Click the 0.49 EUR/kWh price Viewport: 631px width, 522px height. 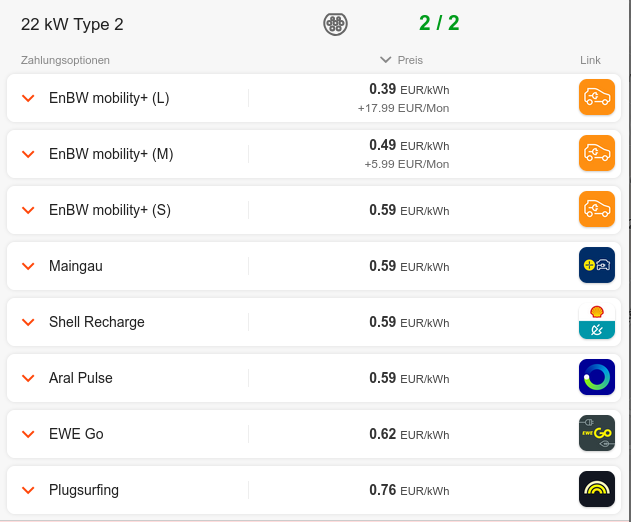[x=409, y=145]
